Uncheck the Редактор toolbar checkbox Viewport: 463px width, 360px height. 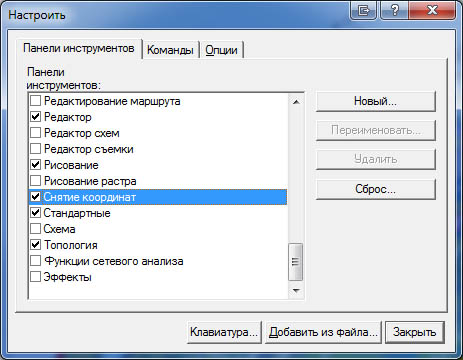click(x=35, y=116)
